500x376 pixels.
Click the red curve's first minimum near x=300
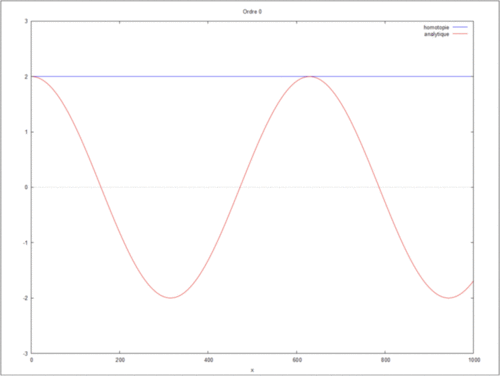[x=170, y=298]
